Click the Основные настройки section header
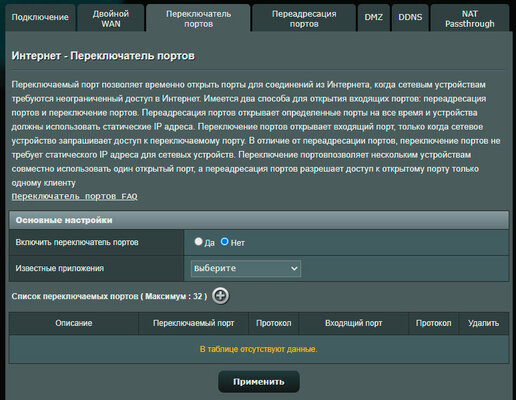This screenshot has width=516, height=400. click(x=259, y=220)
